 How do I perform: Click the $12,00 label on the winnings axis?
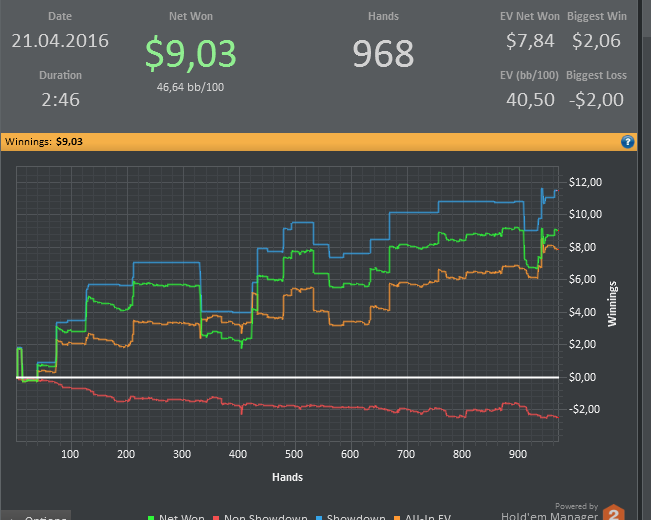click(x=585, y=182)
